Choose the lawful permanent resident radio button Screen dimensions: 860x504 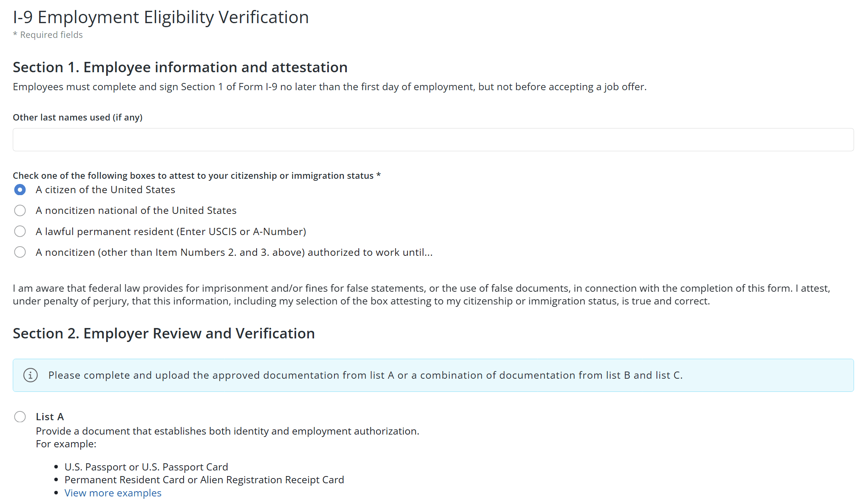(x=20, y=231)
